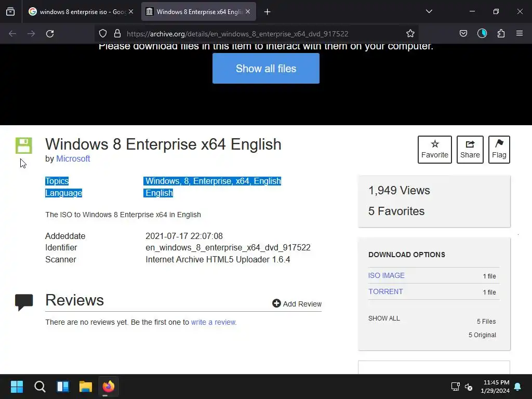
Task: Open SHOW ALL download files
Action: [384, 318]
